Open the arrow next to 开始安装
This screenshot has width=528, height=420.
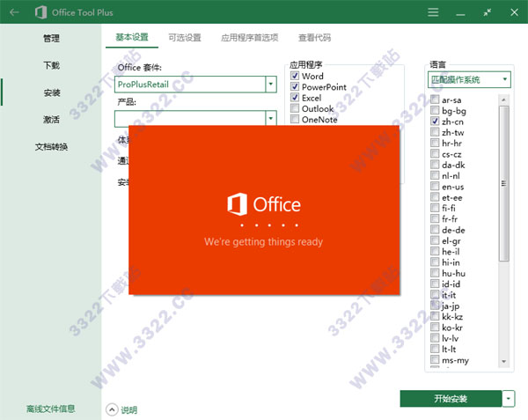[x=509, y=399]
